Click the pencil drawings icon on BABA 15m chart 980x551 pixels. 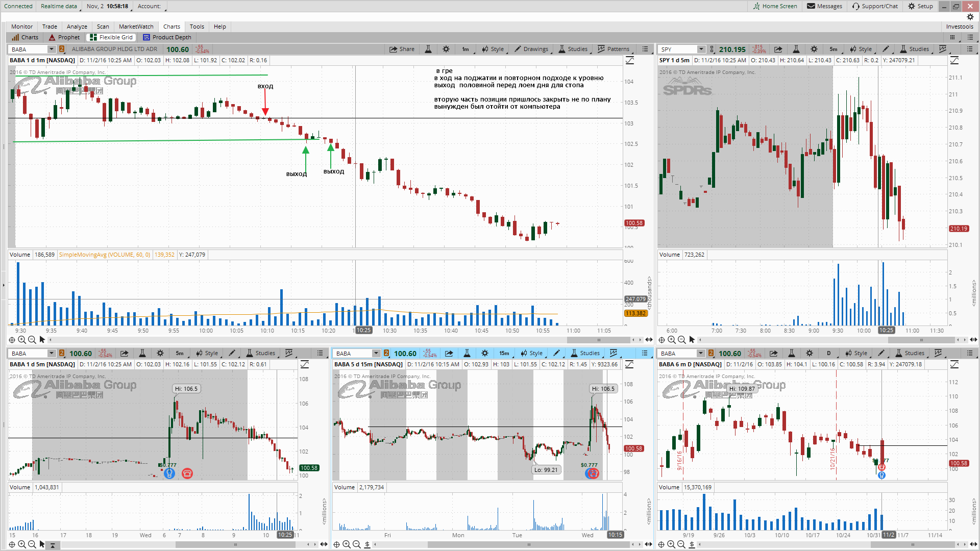coord(556,353)
